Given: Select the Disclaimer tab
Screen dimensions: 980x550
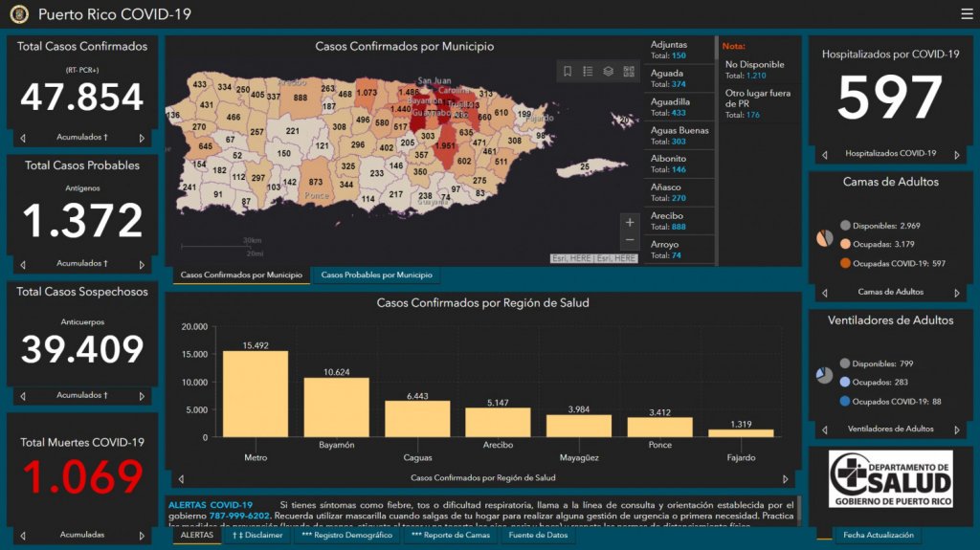Looking at the screenshot, I should coord(257,536).
